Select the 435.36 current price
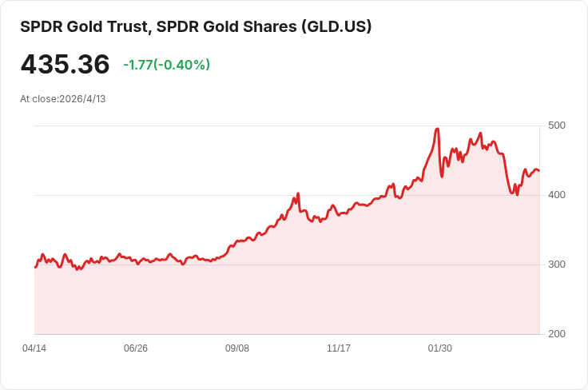 coord(65,64)
